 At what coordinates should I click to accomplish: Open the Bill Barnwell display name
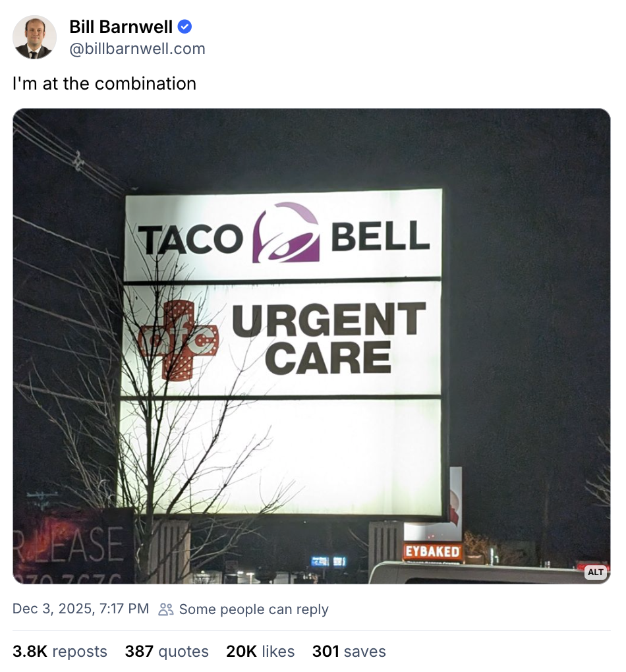(x=121, y=26)
